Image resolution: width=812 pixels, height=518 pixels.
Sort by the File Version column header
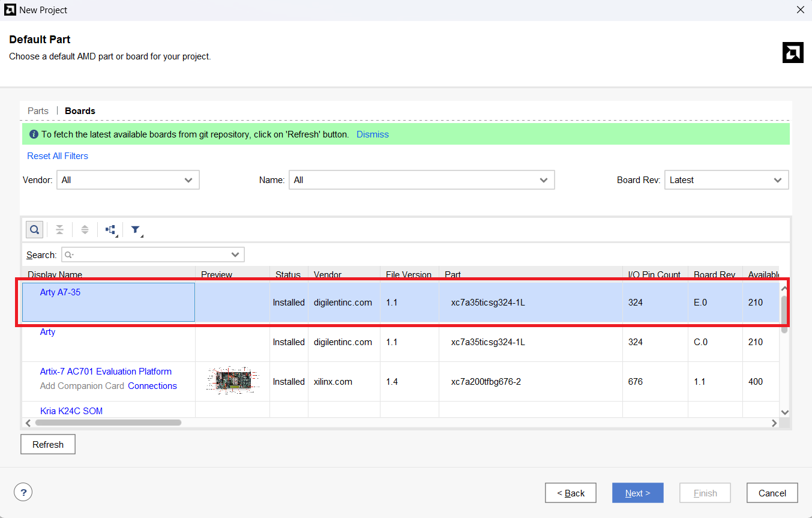[409, 274]
